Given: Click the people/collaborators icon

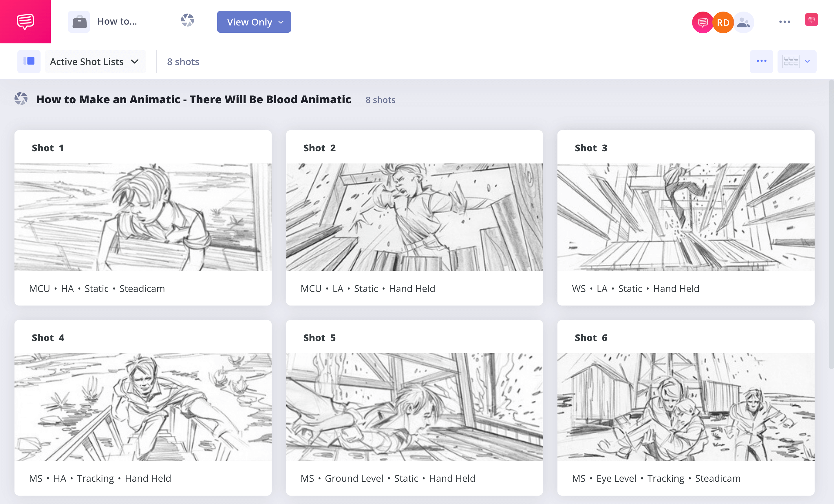Looking at the screenshot, I should pos(742,23).
